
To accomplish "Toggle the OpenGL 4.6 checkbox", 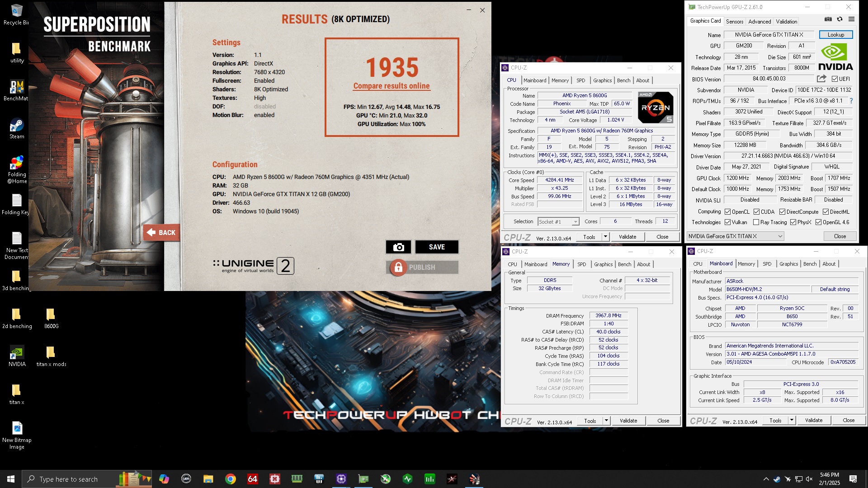I will pos(818,222).
